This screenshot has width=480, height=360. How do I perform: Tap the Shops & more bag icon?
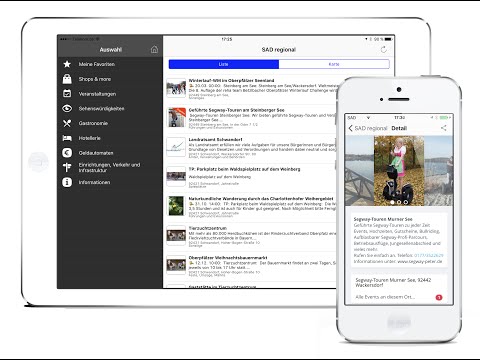pyautogui.click(x=67, y=79)
